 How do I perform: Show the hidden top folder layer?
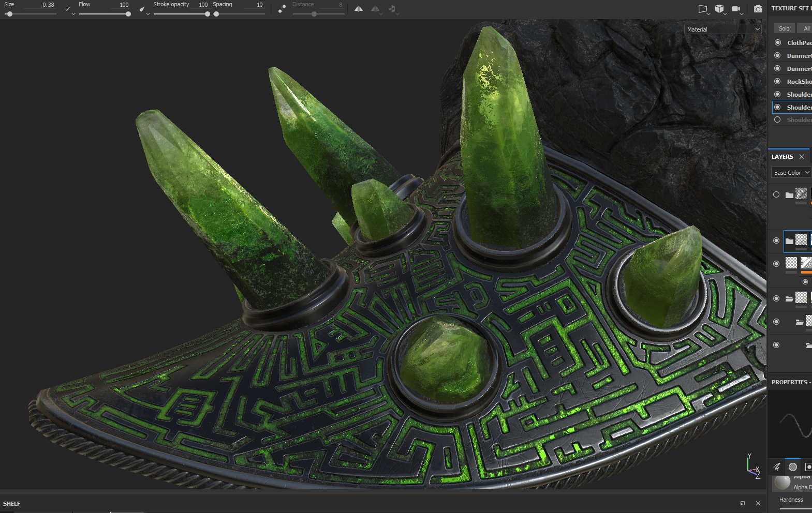pyautogui.click(x=776, y=195)
